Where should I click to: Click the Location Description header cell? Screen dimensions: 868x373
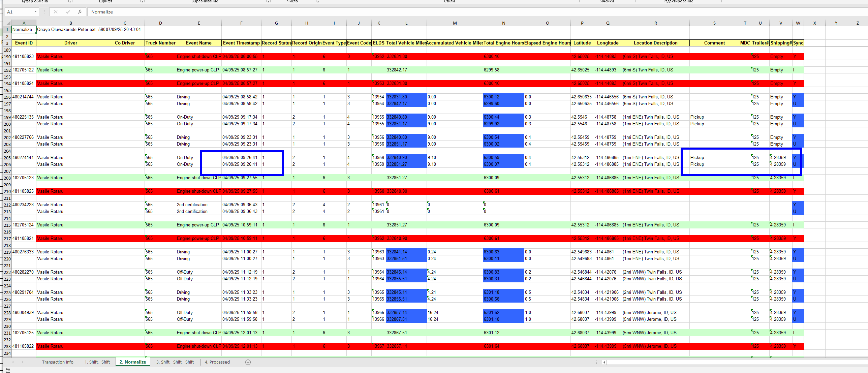655,43
